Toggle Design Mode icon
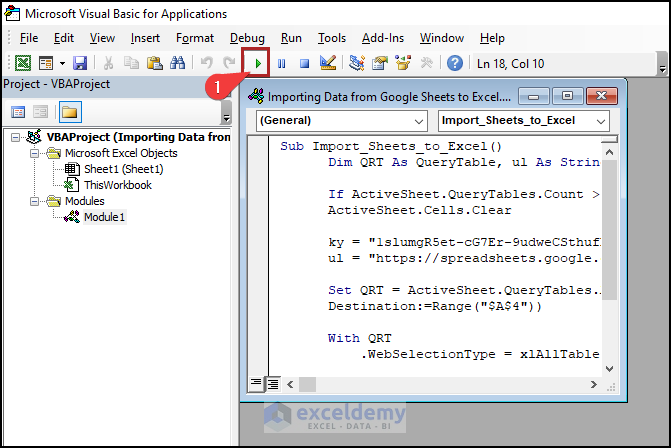The image size is (671, 448). point(328,63)
